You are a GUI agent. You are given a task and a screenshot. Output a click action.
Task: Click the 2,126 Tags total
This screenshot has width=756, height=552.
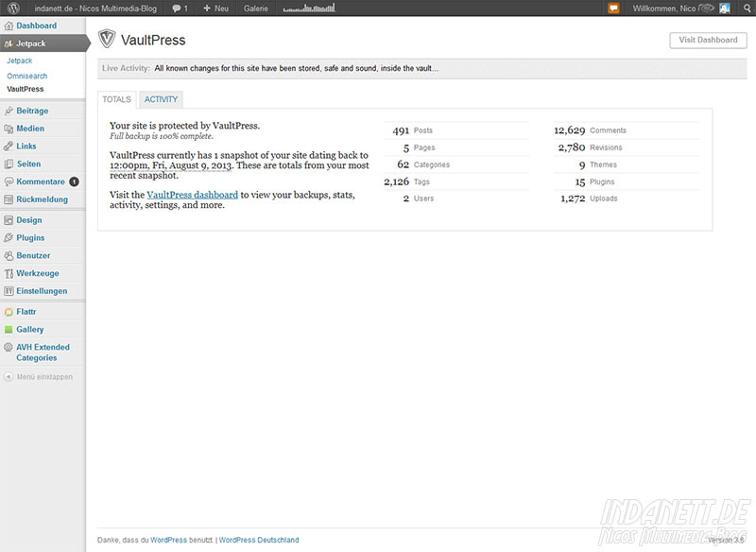406,181
